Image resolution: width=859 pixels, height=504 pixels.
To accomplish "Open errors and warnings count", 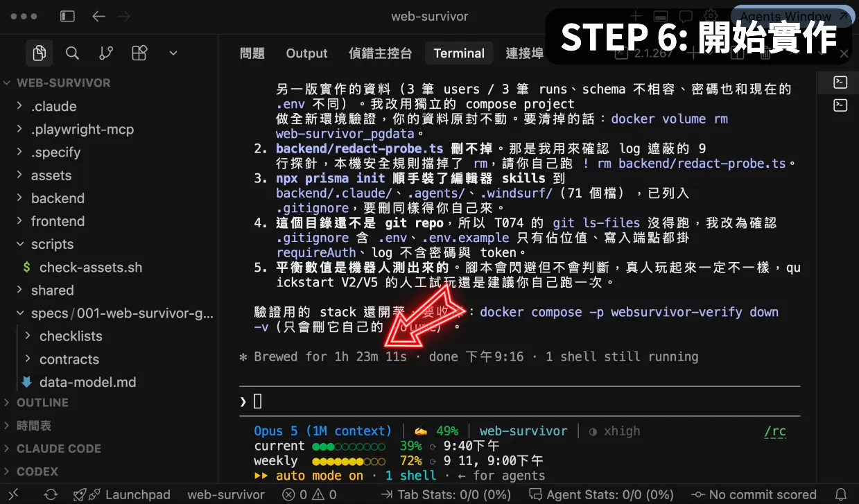I will [309, 494].
